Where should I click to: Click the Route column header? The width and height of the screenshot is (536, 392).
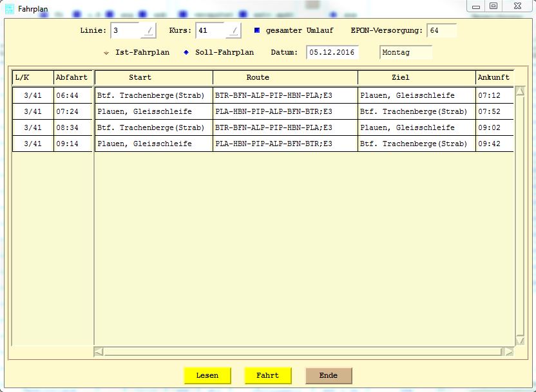click(x=258, y=77)
